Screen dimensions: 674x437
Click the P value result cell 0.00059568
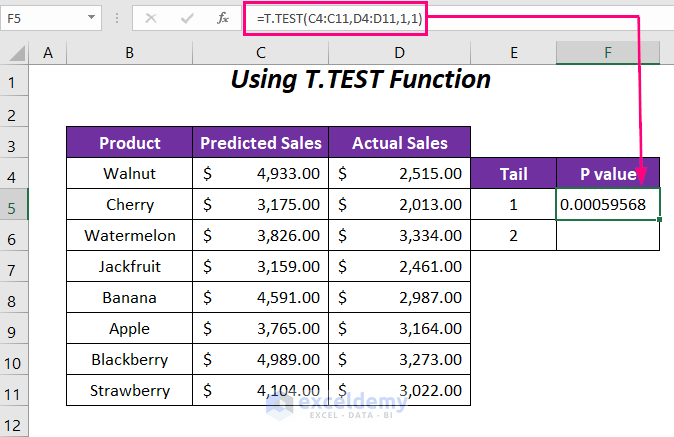pyautogui.click(x=608, y=204)
